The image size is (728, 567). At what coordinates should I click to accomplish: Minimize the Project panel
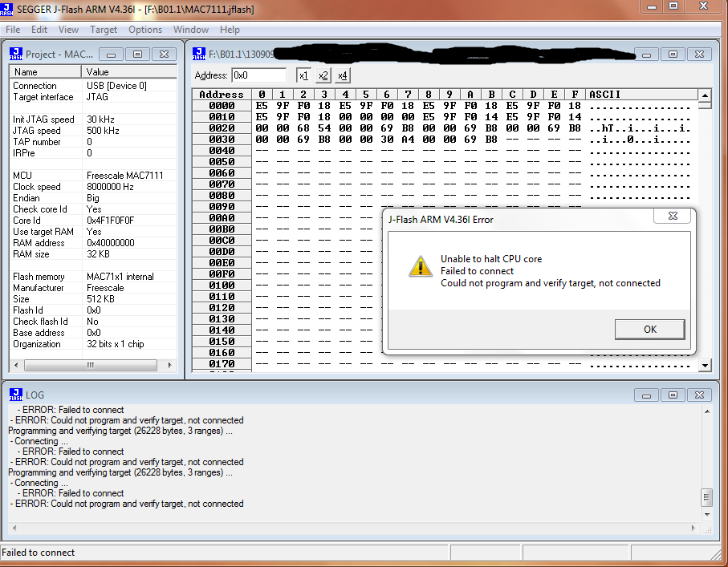111,55
